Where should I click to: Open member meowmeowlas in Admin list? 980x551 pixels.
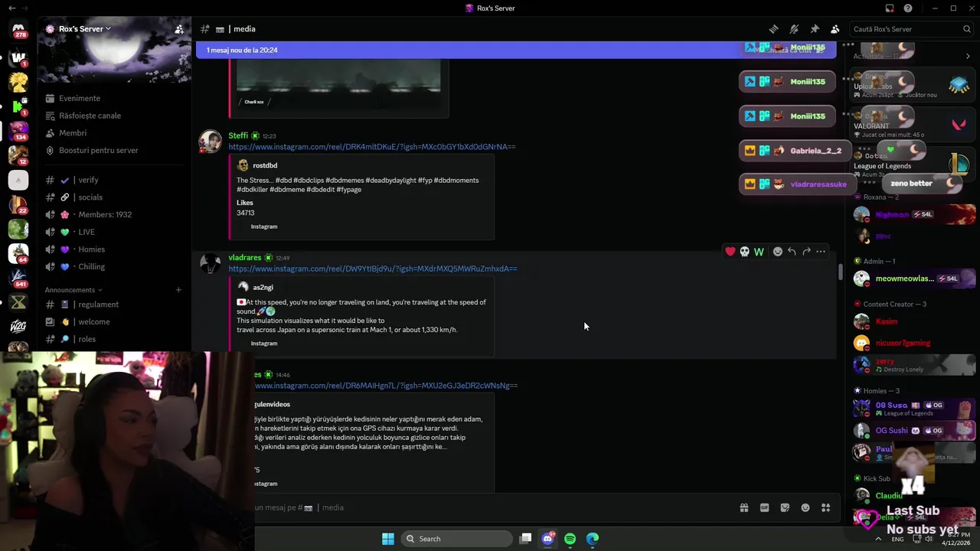click(x=914, y=279)
